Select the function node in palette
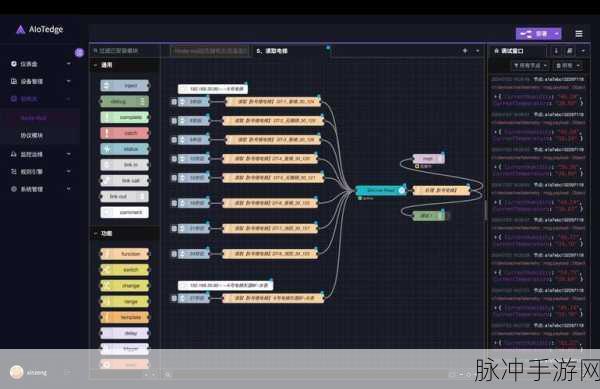The width and height of the screenshot is (600, 389). coord(125,254)
